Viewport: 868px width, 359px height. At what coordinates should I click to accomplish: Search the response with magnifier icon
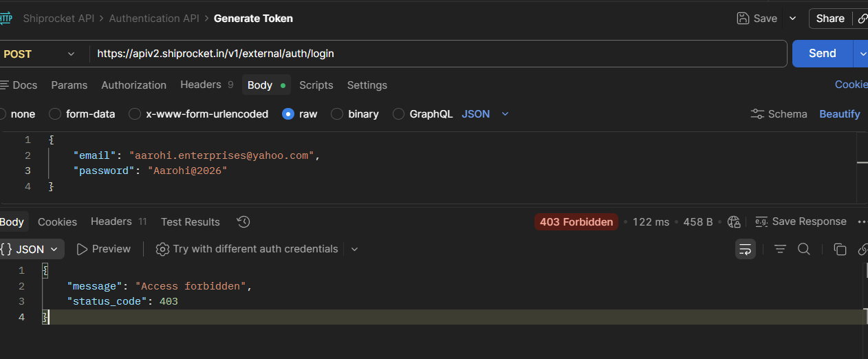pos(803,249)
